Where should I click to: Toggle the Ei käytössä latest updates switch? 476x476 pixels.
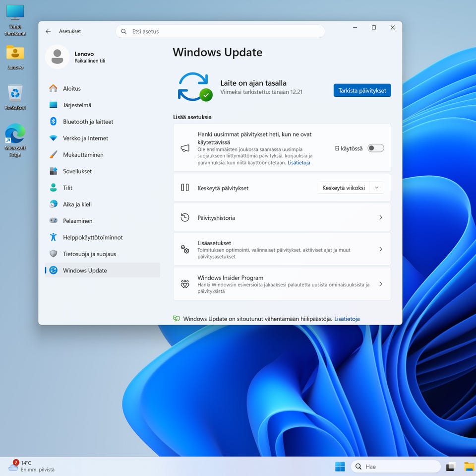coord(375,148)
